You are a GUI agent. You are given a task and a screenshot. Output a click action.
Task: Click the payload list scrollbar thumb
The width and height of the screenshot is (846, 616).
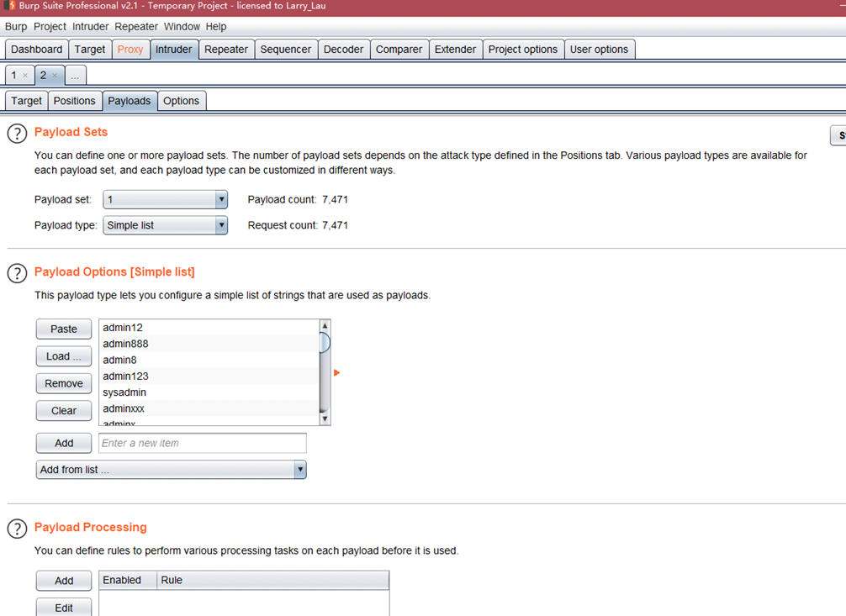[x=325, y=343]
